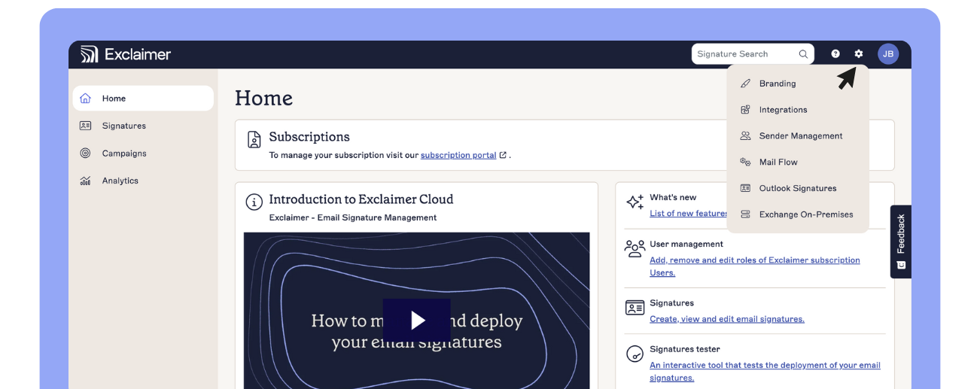This screenshot has width=980, height=389.
Task: Click the What's new label
Action: pyautogui.click(x=673, y=197)
